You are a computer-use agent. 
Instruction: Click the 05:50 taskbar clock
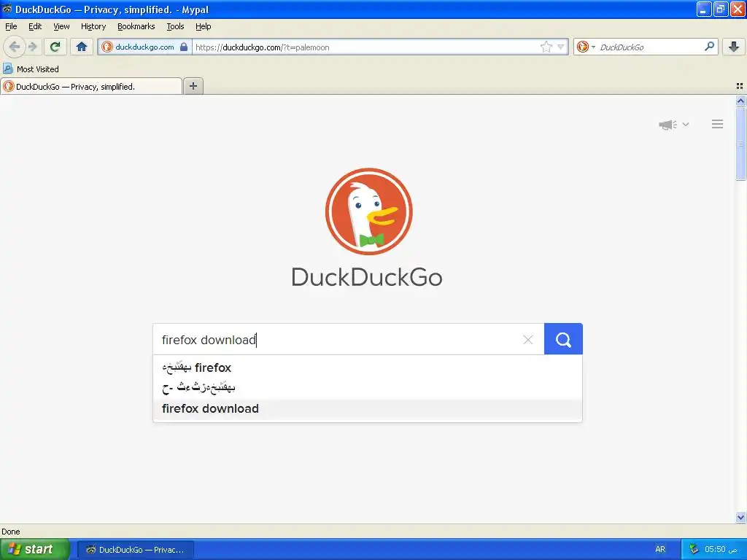[x=721, y=549]
